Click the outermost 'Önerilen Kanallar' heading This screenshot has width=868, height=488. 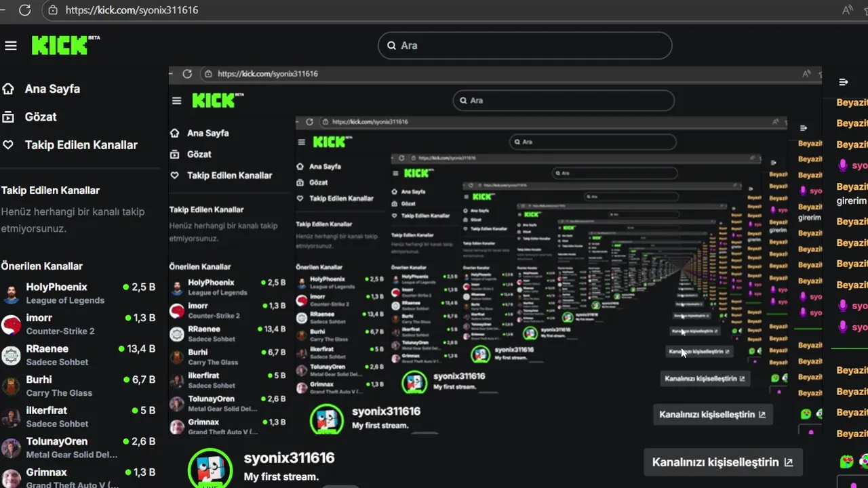tap(42, 266)
